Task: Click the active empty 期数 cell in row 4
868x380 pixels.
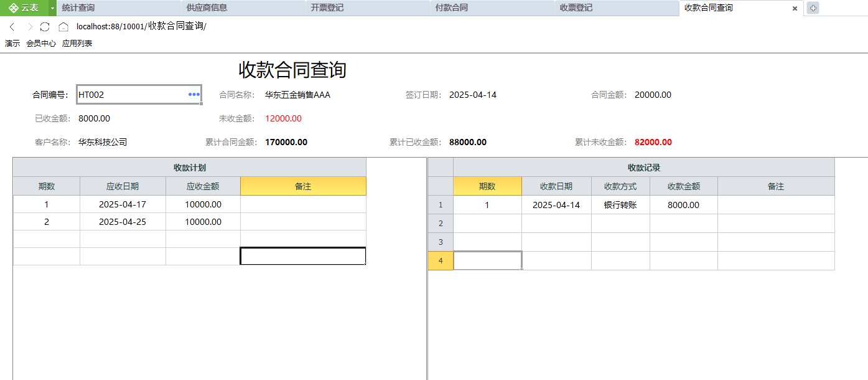Action: point(487,261)
